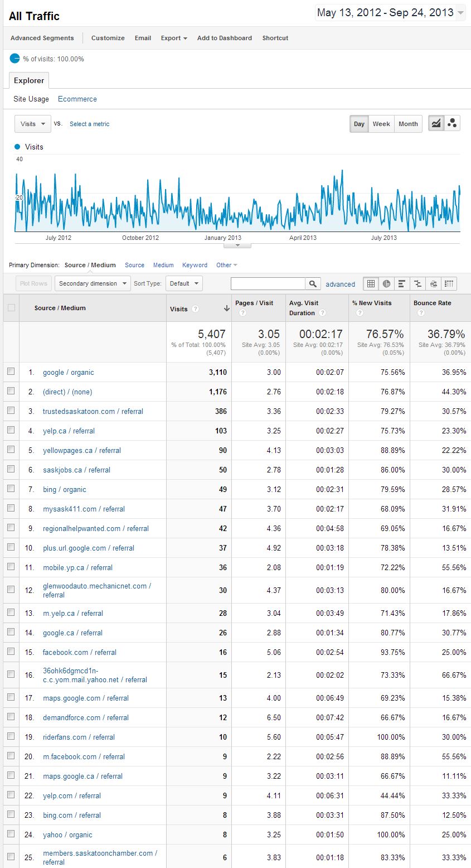
Task: Click the magnifier search button
Action: click(313, 284)
